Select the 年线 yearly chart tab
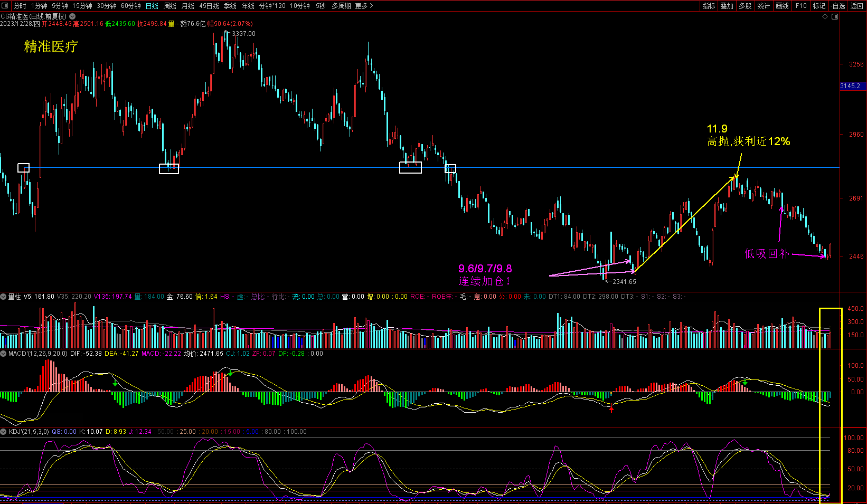 [248, 6]
